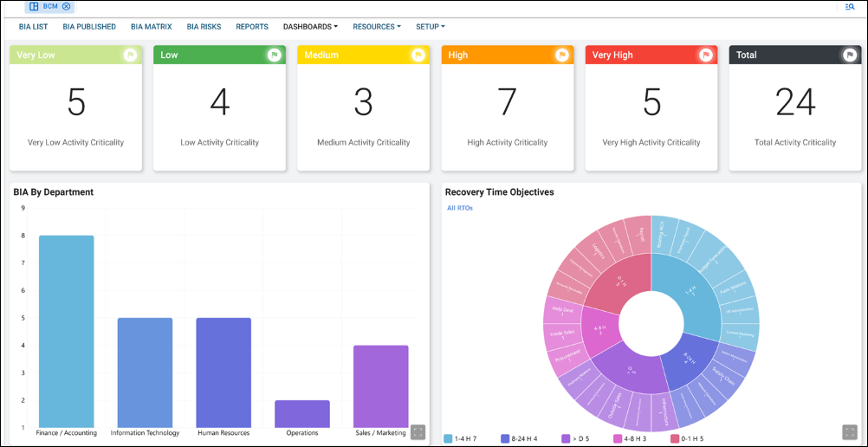
Task: Click the flag icon on Total card
Action: pos(849,55)
